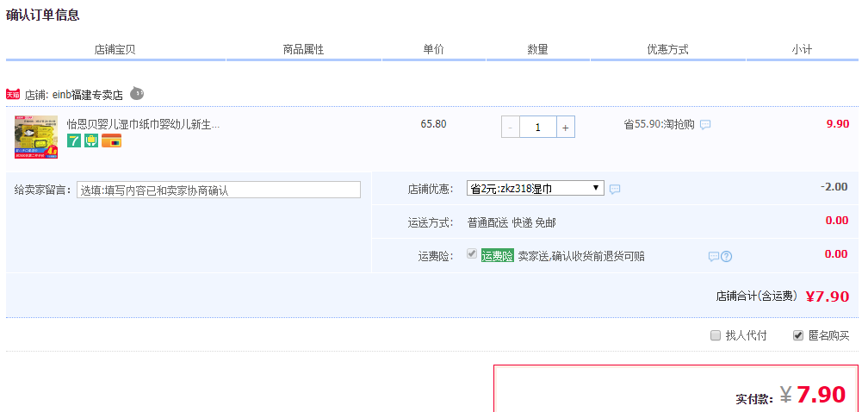Open the speech bubble icon beside 淘抢购

(705, 125)
